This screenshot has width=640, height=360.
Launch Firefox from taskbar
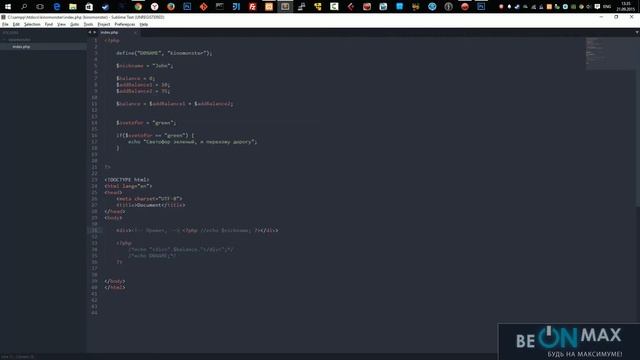tap(171, 7)
